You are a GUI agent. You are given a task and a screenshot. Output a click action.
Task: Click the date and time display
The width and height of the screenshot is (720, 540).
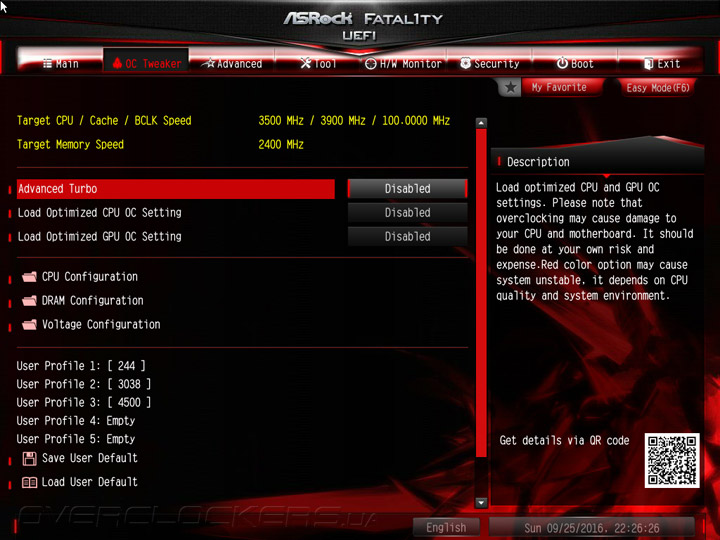591,528
